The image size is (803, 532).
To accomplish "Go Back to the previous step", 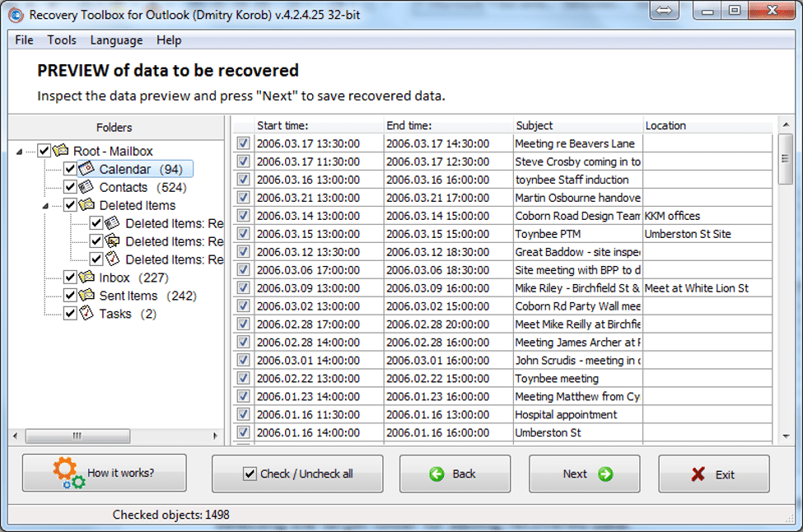I will coord(455,474).
